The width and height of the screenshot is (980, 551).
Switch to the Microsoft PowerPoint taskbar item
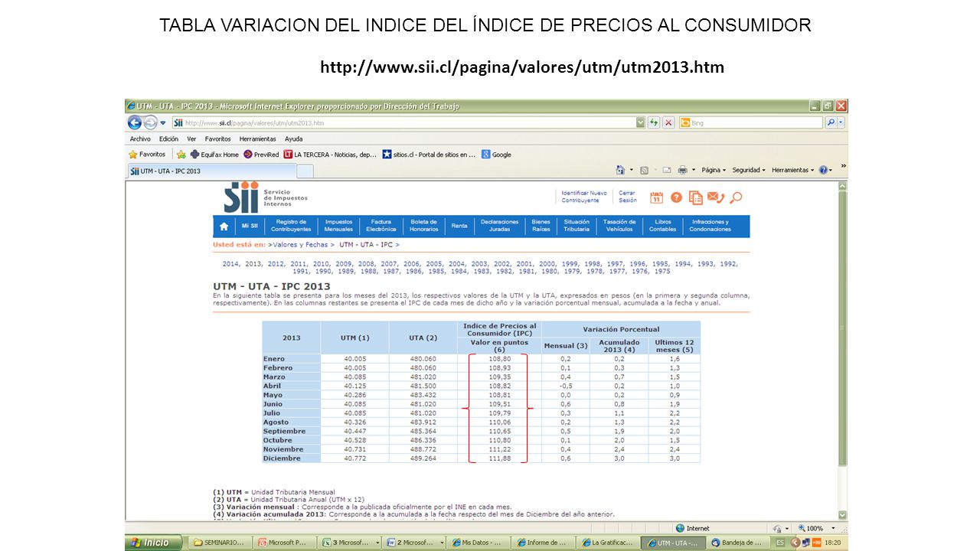tap(285, 543)
